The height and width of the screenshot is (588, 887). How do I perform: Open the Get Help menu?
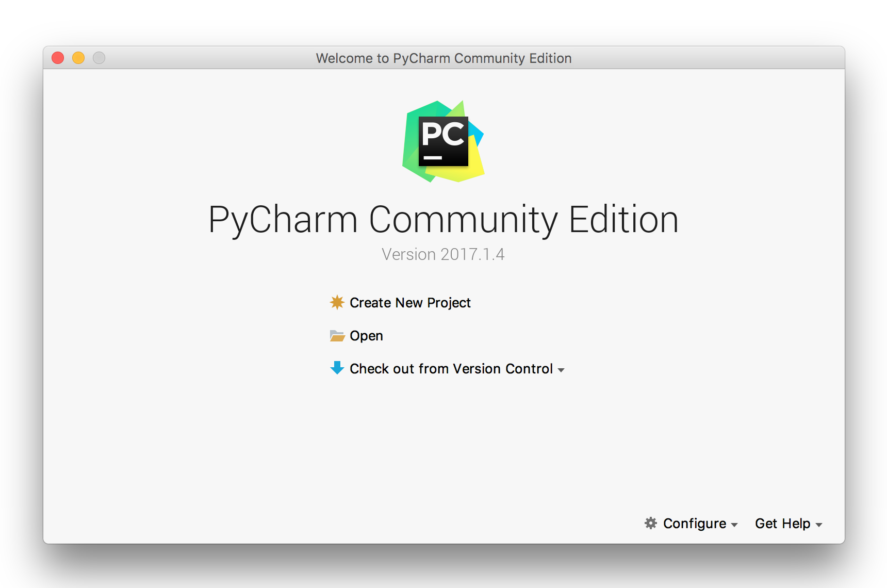782,524
